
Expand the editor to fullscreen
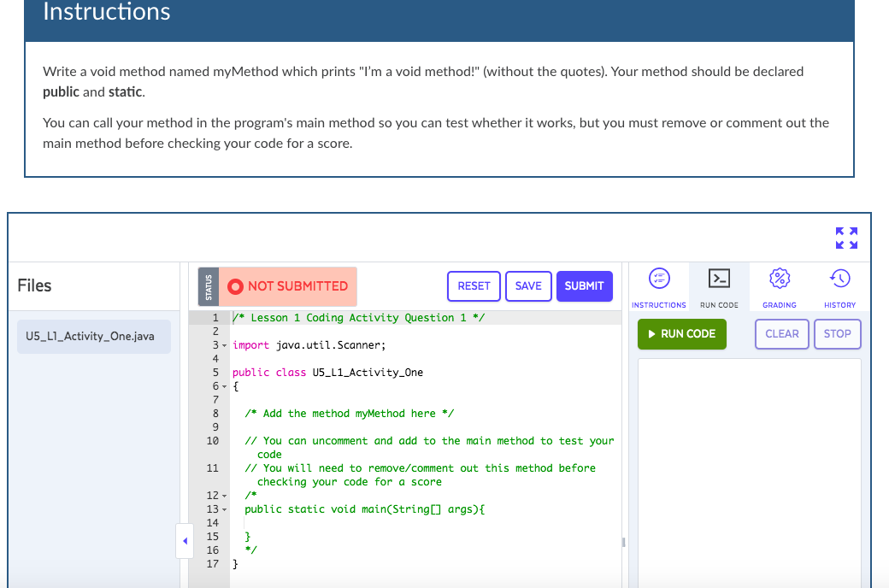click(x=845, y=238)
